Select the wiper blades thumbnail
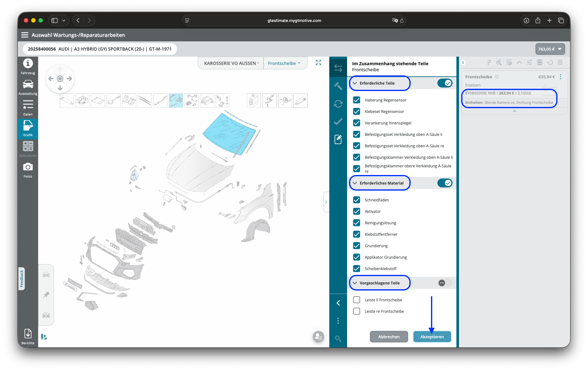 [x=145, y=101]
